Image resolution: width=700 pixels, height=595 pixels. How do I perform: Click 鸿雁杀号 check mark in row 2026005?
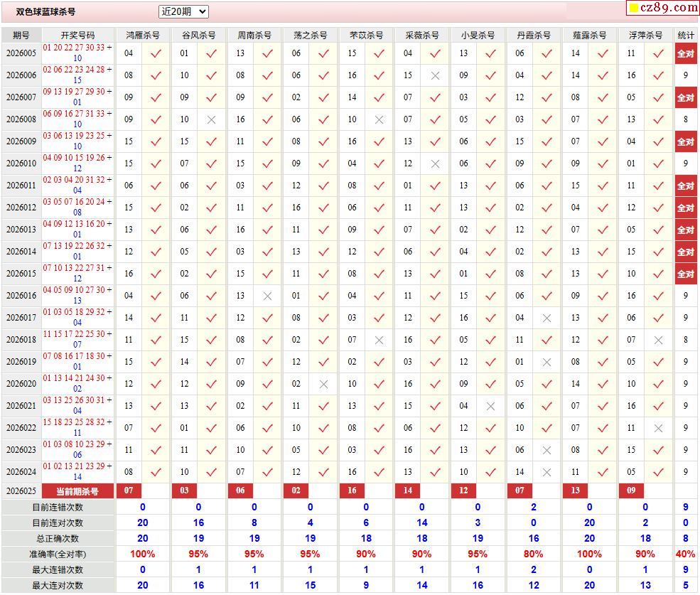tap(156, 53)
